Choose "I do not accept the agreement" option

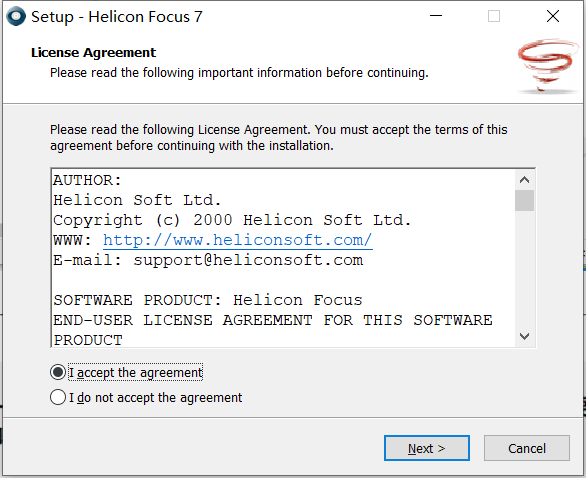58,397
